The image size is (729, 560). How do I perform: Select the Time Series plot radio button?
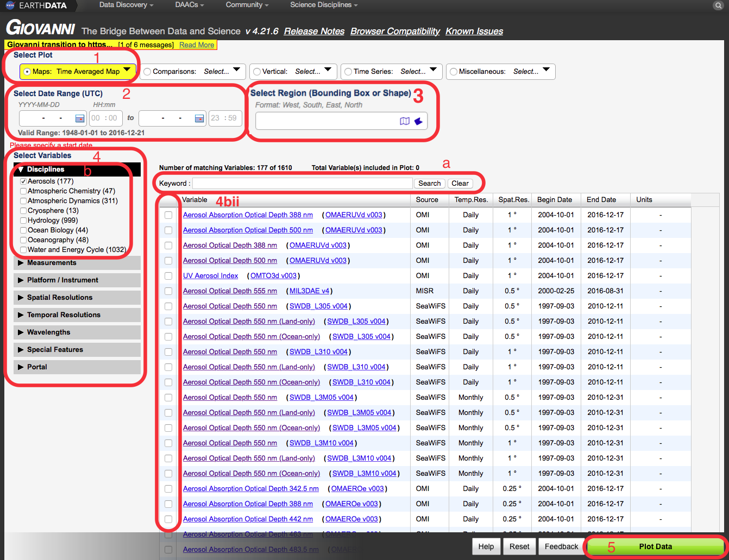pyautogui.click(x=348, y=72)
